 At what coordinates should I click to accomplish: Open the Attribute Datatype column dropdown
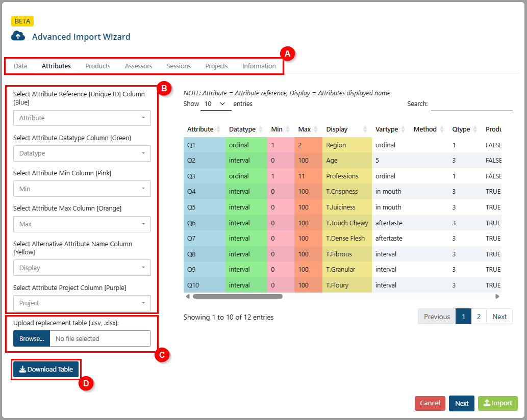pyautogui.click(x=82, y=153)
